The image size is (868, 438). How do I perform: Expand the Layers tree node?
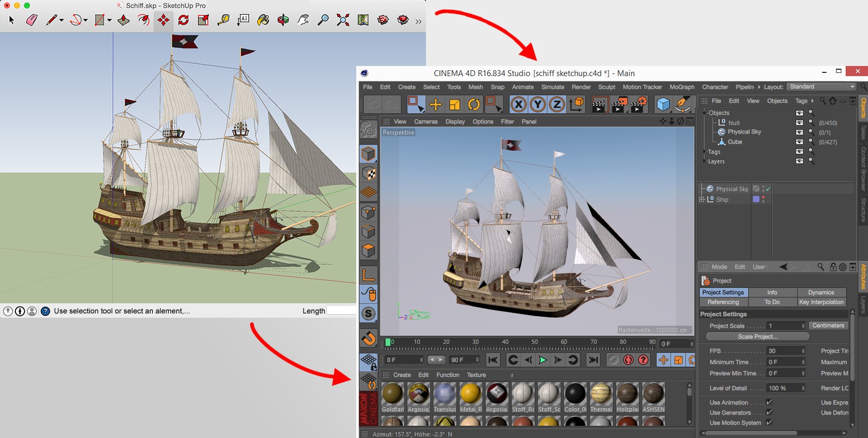pos(705,162)
